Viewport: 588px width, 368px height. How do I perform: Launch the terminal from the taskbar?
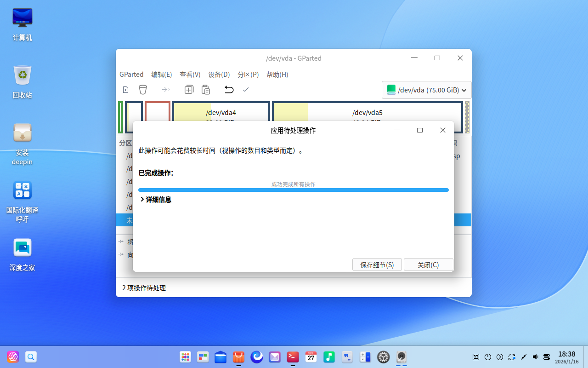coord(292,357)
